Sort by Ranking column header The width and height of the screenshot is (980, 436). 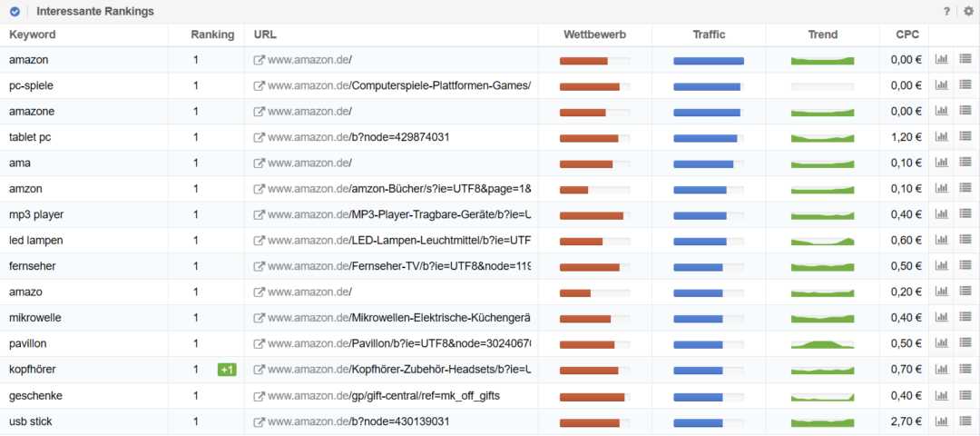coord(212,35)
